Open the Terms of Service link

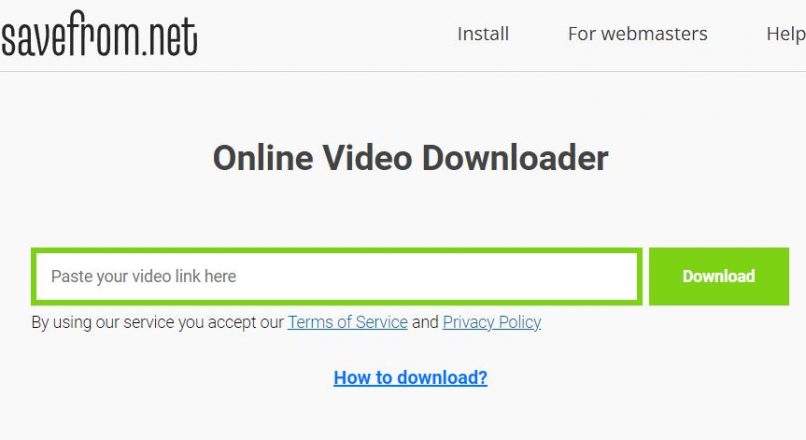(x=347, y=322)
